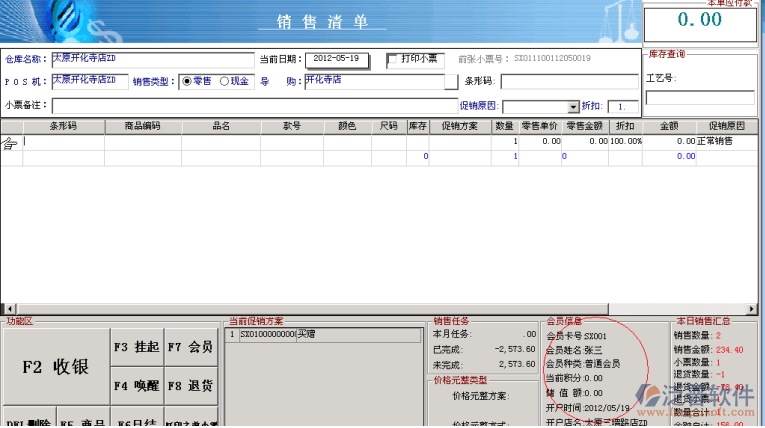This screenshot has height=428, width=765.
Task: Click the 工艺号 input field
Action: [692, 97]
